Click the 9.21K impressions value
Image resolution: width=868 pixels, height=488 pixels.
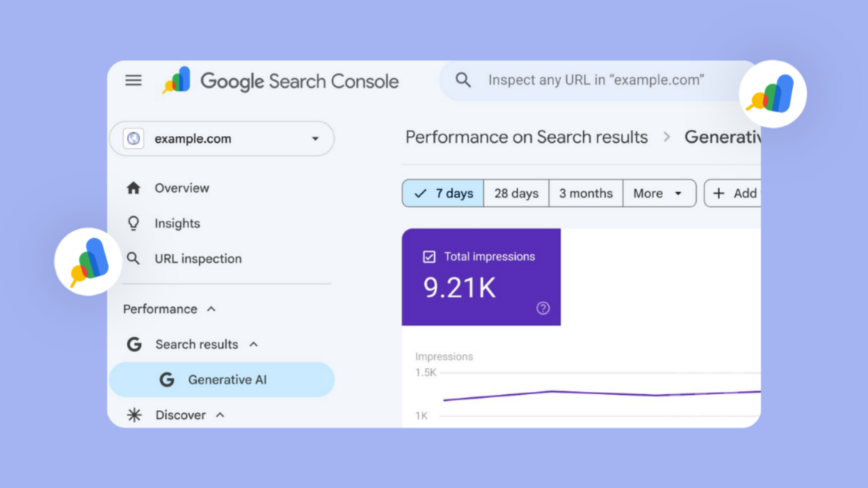(460, 288)
